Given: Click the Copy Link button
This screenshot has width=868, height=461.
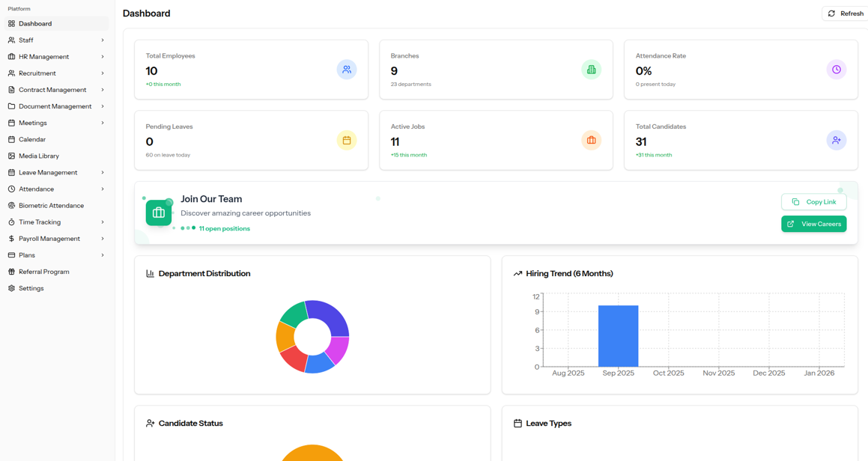Looking at the screenshot, I should coord(813,202).
